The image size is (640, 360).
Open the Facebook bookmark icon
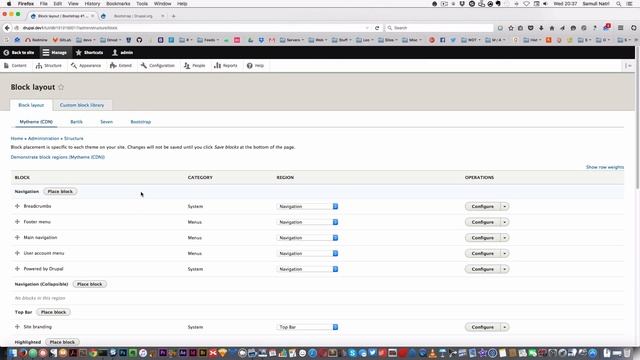point(442,40)
